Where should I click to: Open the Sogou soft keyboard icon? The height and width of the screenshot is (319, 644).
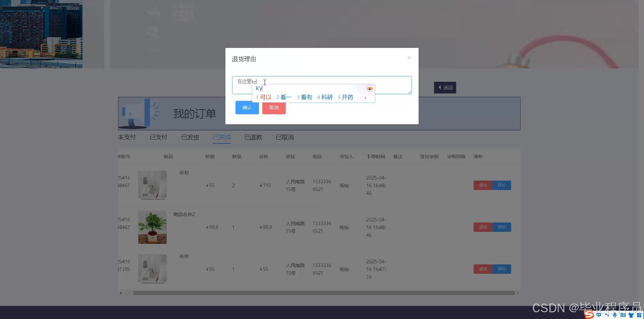pos(623,315)
